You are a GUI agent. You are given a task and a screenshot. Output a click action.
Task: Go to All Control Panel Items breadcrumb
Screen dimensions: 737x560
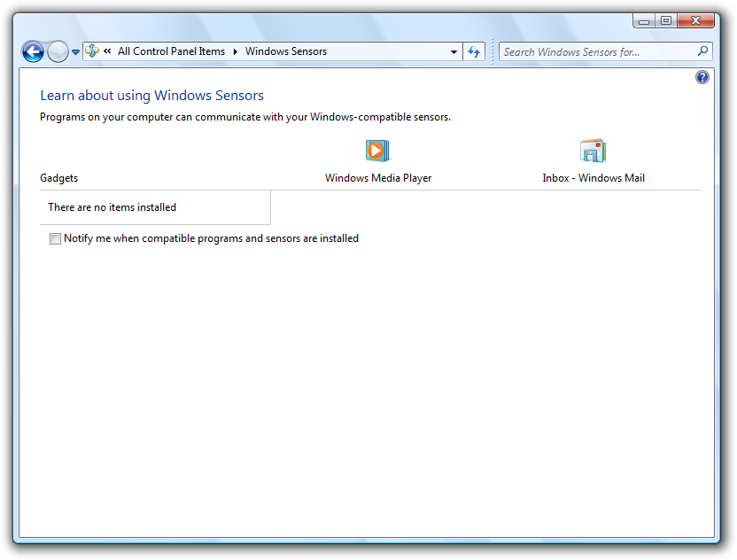click(171, 51)
